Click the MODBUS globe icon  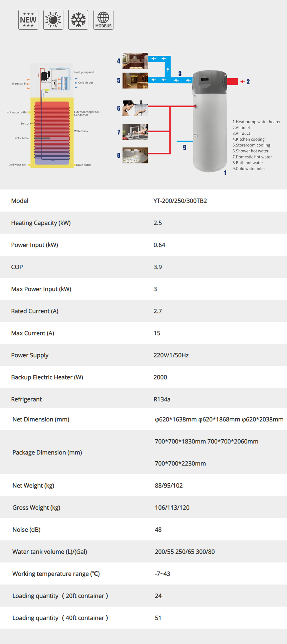103,20
